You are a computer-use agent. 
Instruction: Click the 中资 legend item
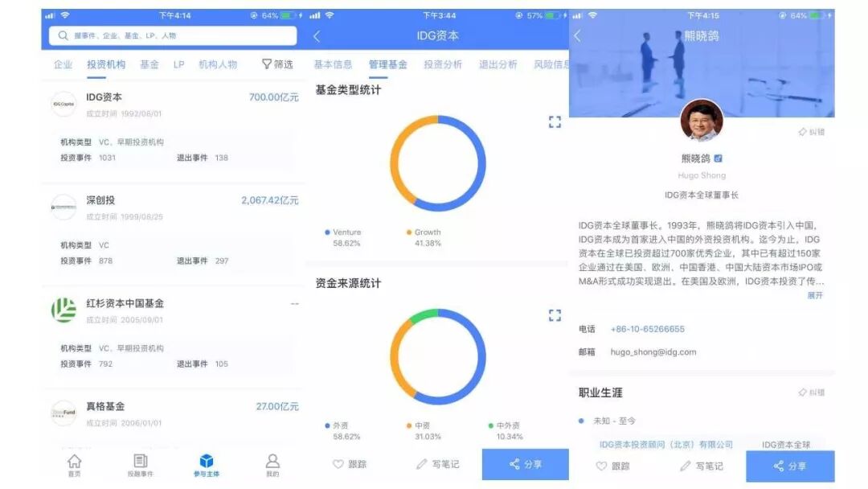pyautogui.click(x=424, y=430)
